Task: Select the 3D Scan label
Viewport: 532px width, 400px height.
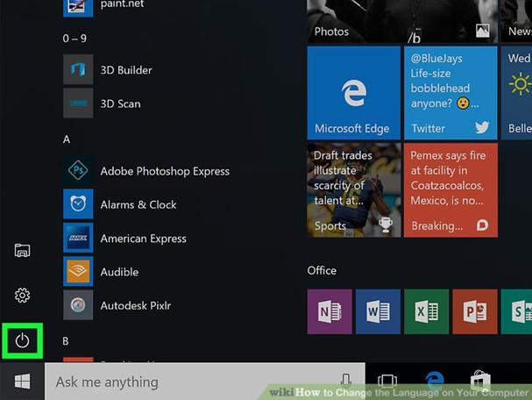Action: 120,104
